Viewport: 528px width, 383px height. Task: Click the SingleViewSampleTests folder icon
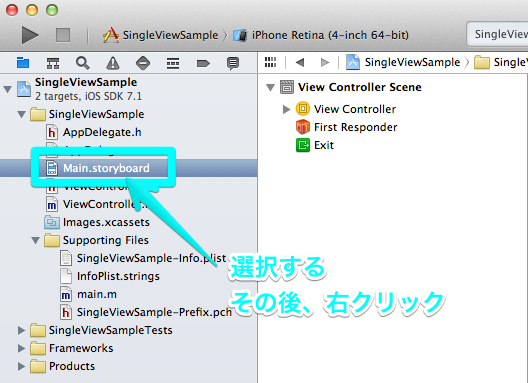[x=38, y=330]
